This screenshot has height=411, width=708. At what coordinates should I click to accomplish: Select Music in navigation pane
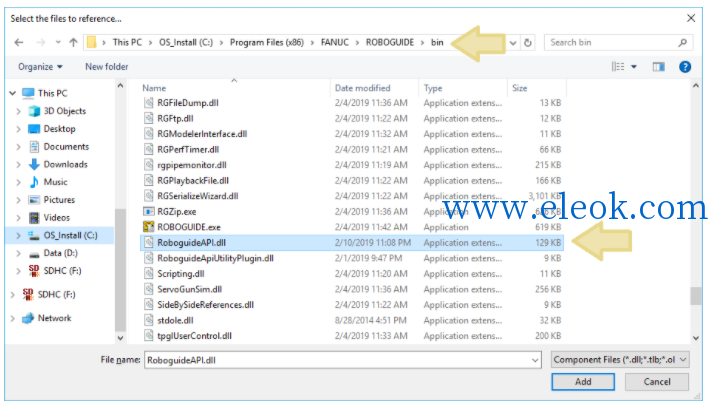coord(55,182)
